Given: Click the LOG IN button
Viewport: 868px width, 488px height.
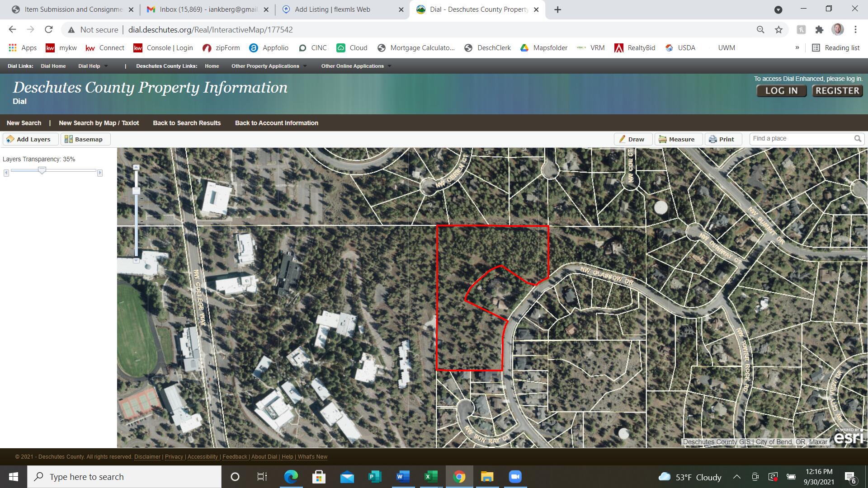Looking at the screenshot, I should click(x=781, y=91).
